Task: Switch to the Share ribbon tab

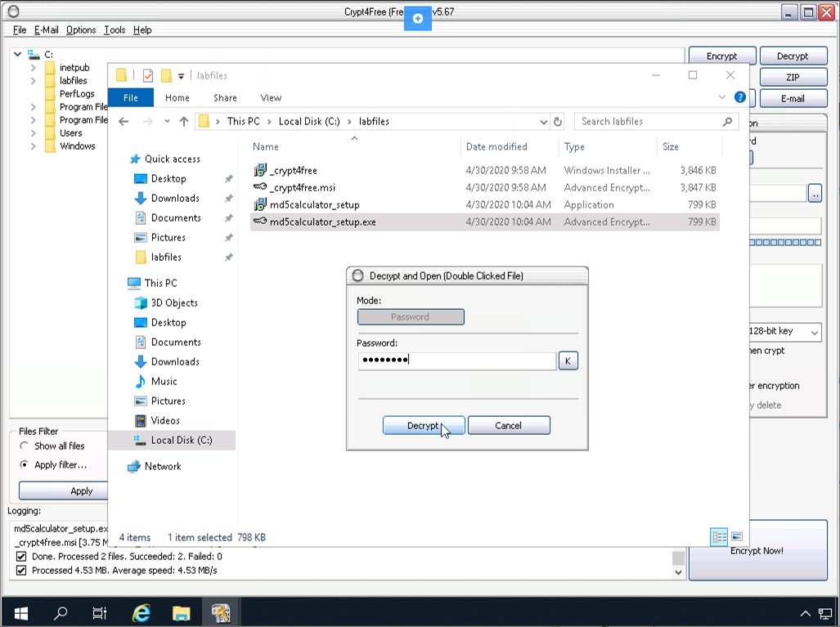Action: click(x=225, y=97)
